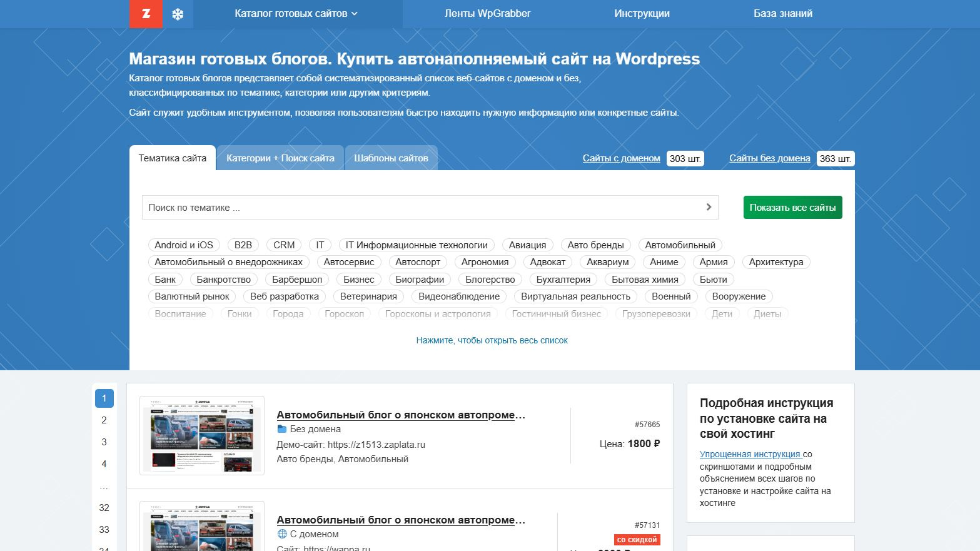This screenshot has width=980, height=551.
Task: Click the 303 шт. count badge
Action: coord(685,159)
